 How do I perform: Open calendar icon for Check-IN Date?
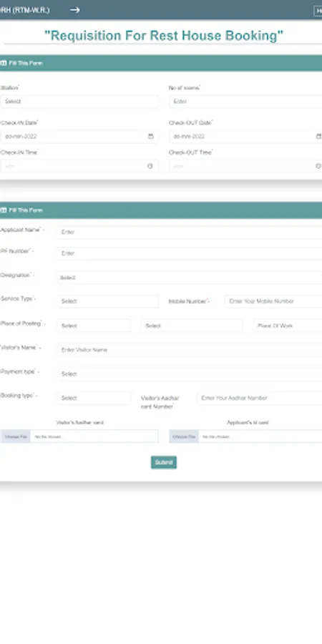pos(151,137)
